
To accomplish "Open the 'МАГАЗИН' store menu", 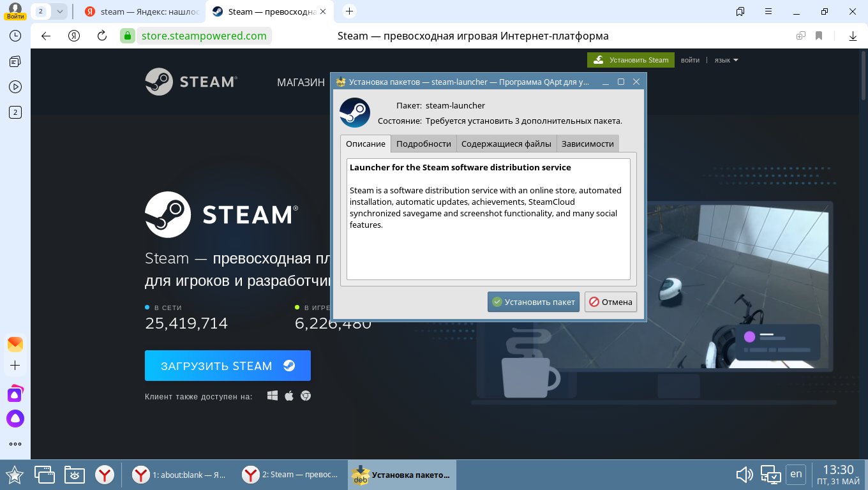I will point(301,82).
